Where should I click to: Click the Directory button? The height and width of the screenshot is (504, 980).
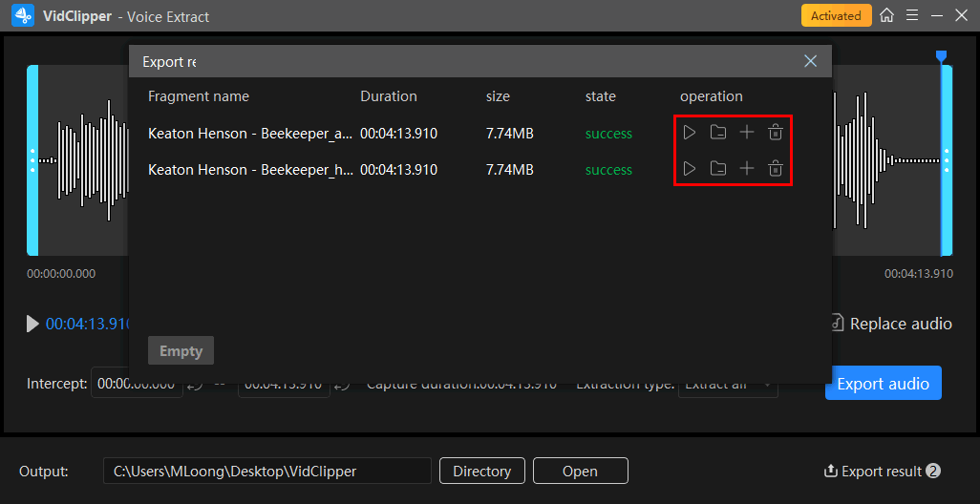pyautogui.click(x=481, y=471)
